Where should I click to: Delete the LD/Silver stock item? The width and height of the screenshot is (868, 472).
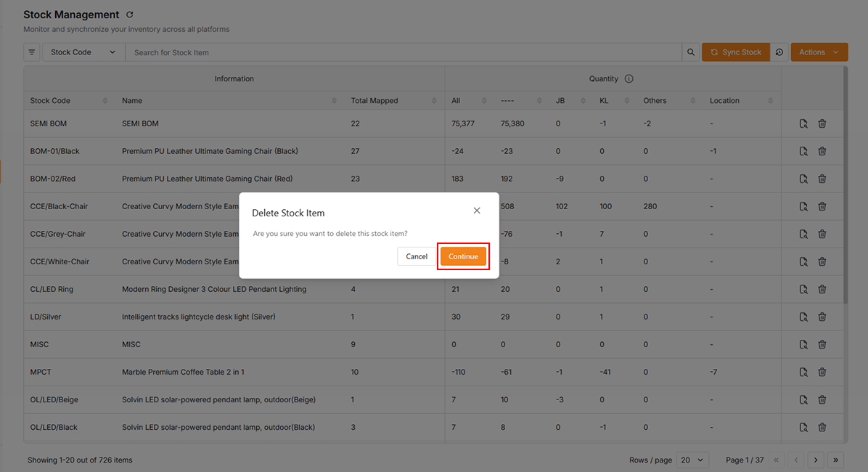click(822, 317)
